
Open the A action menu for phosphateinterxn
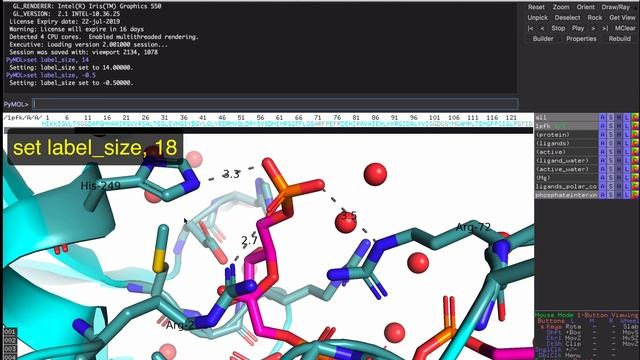602,195
